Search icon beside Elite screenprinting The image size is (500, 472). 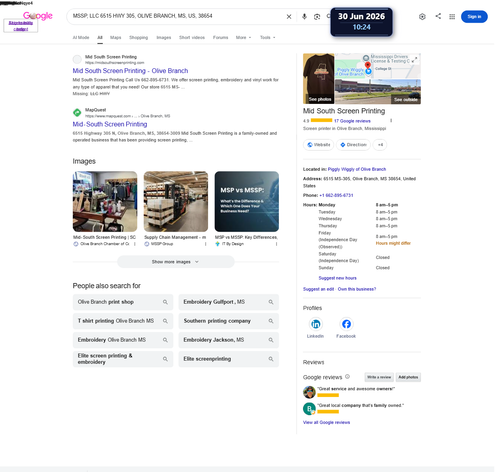[271, 359]
